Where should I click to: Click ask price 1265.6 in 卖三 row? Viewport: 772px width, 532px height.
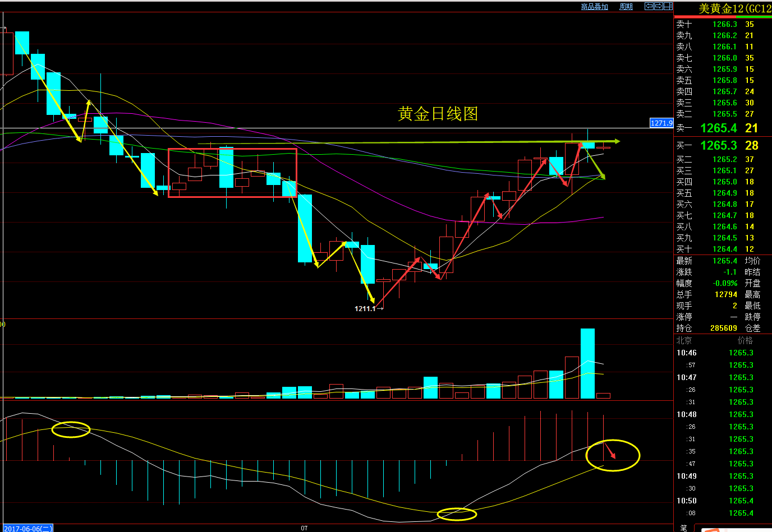coord(725,103)
